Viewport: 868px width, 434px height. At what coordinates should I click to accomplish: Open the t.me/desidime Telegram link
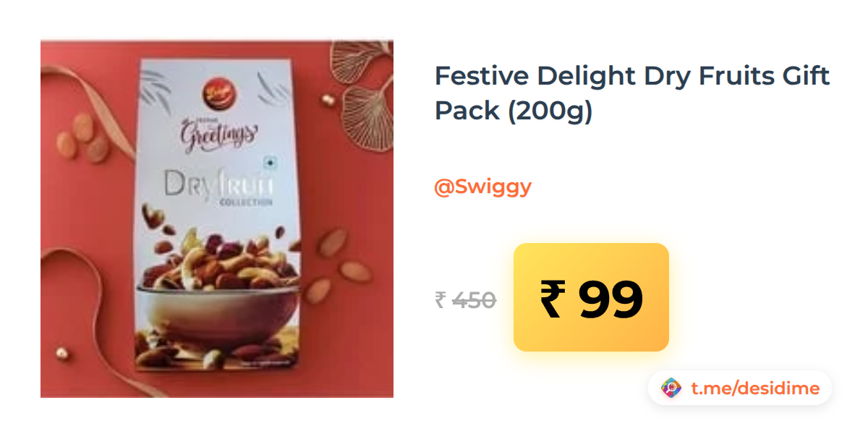[755, 388]
